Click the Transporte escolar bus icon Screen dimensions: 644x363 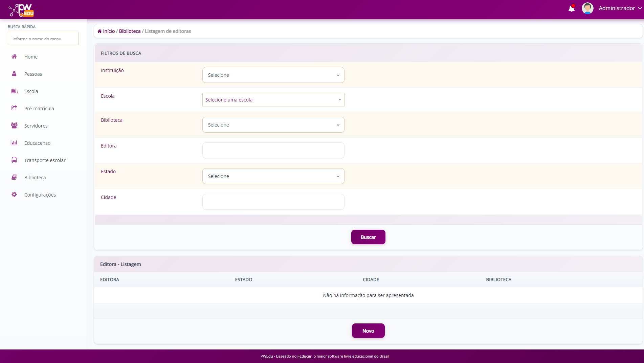14,160
